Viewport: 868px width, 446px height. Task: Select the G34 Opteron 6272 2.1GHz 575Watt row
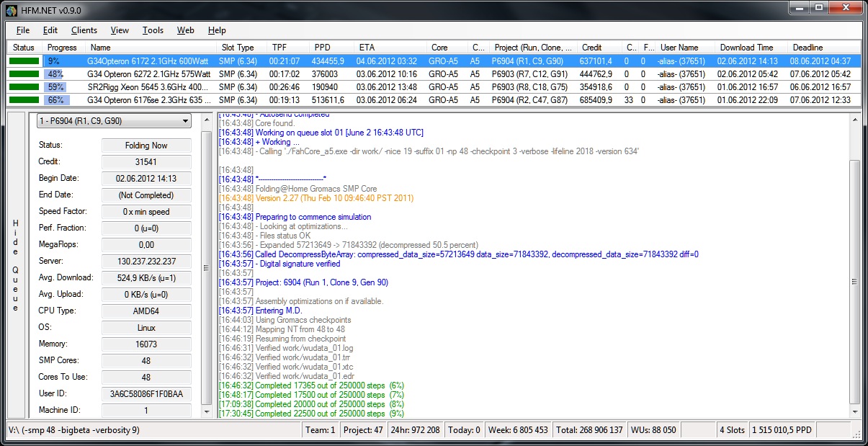(434, 74)
